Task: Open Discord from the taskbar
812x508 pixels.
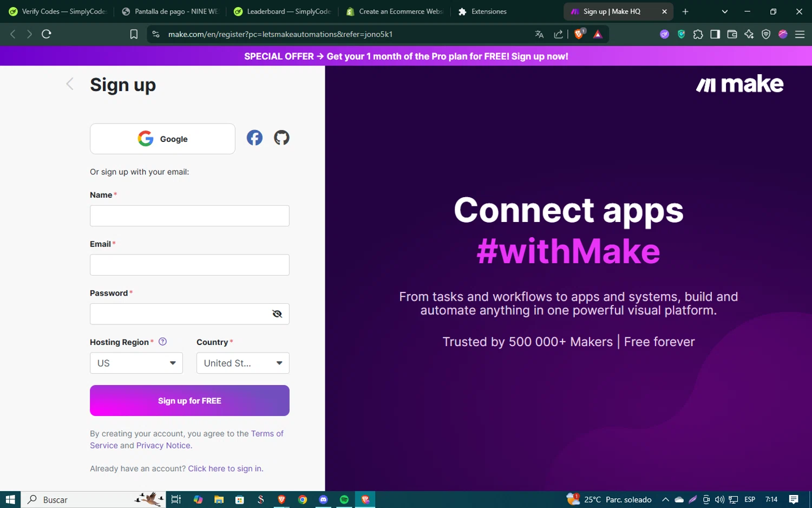Action: pos(324,499)
